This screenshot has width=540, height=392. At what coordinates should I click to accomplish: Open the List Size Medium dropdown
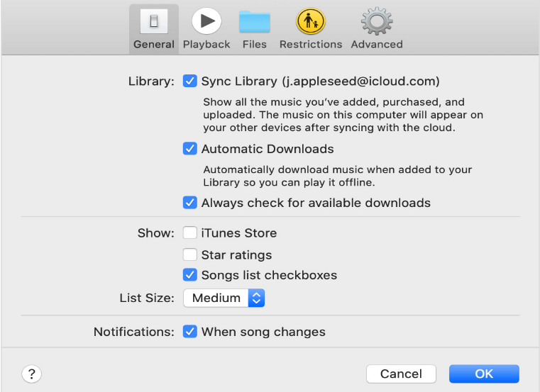point(224,298)
